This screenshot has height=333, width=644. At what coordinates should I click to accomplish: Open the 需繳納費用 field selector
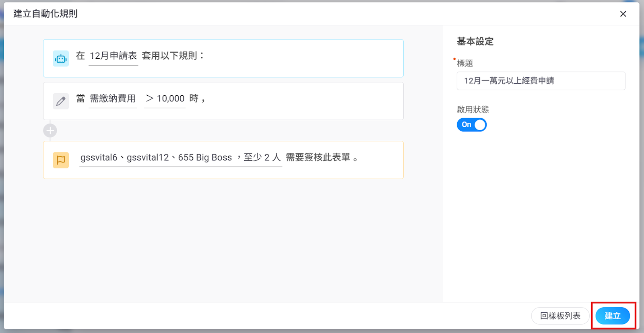click(x=113, y=99)
